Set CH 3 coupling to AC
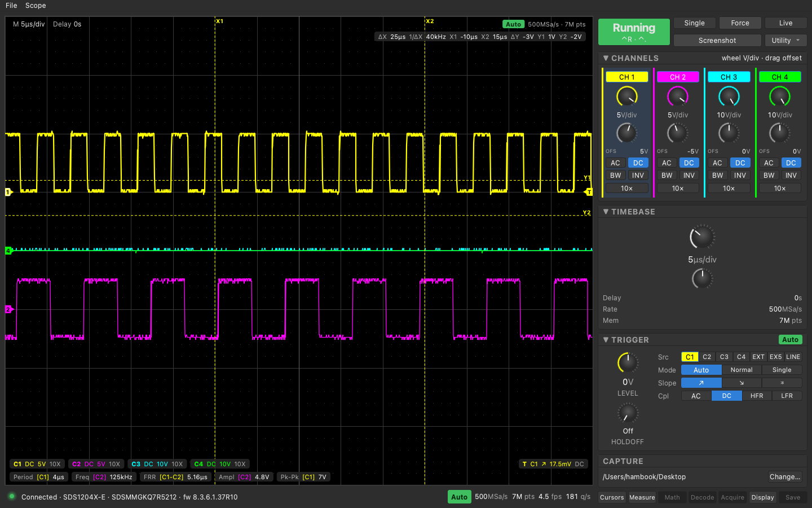This screenshot has height=508, width=812. pyautogui.click(x=717, y=163)
